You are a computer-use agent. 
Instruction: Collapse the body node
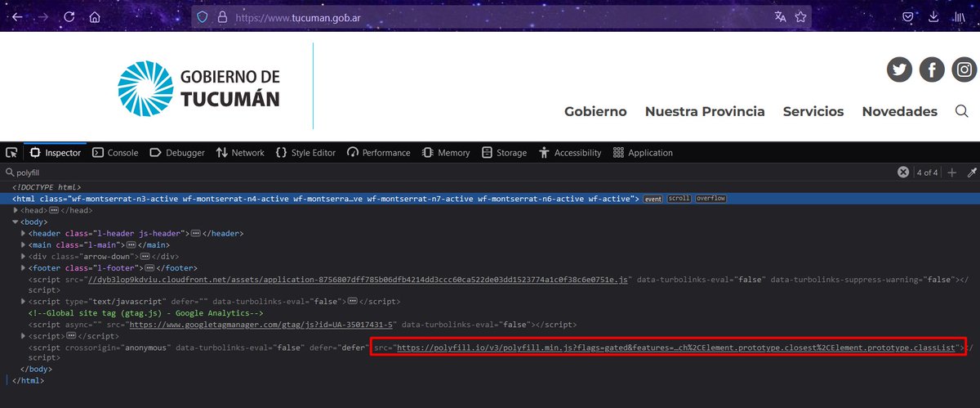tap(16, 222)
